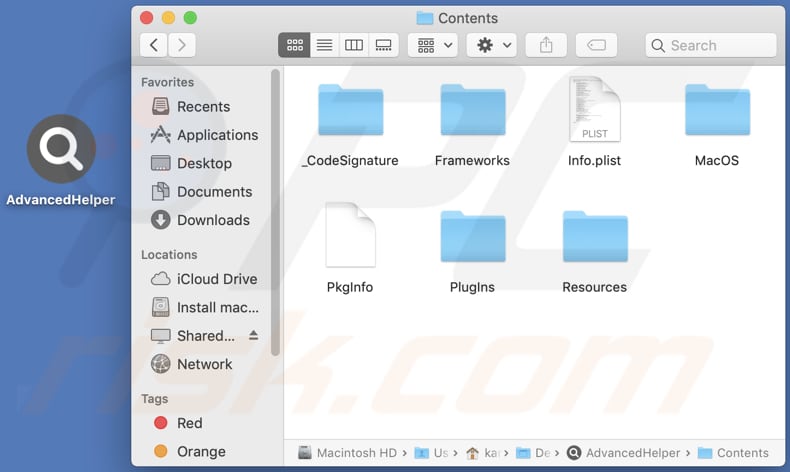Open the PlugIns folder
Image resolution: width=790 pixels, height=472 pixels.
pos(473,237)
